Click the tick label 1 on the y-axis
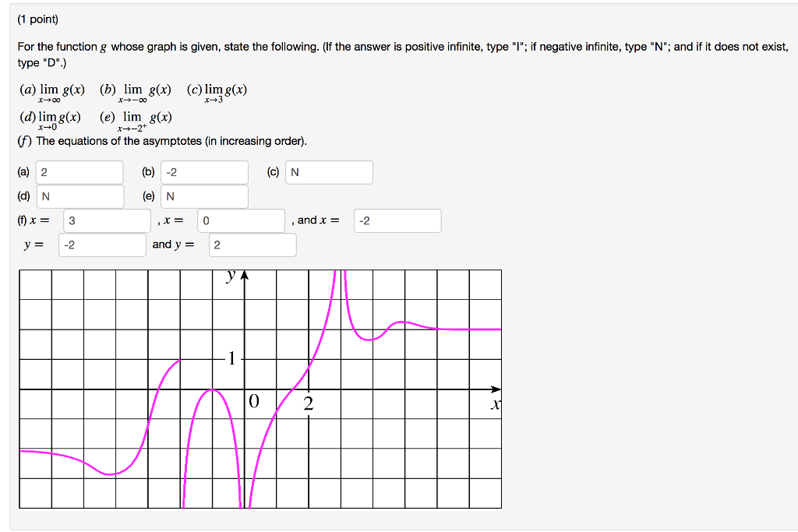This screenshot has width=798, height=532. click(x=231, y=358)
